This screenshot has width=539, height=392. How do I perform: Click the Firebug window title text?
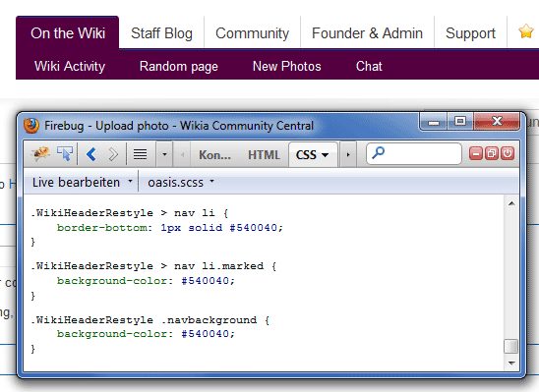click(179, 126)
